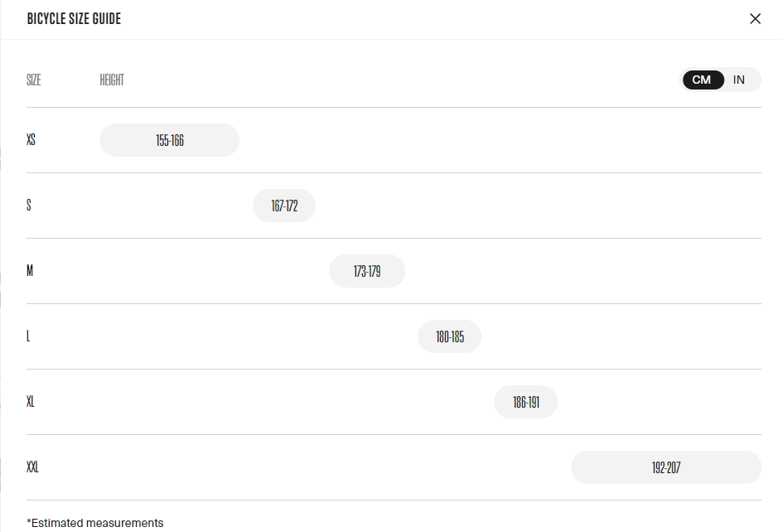Click the XL size label

point(31,402)
